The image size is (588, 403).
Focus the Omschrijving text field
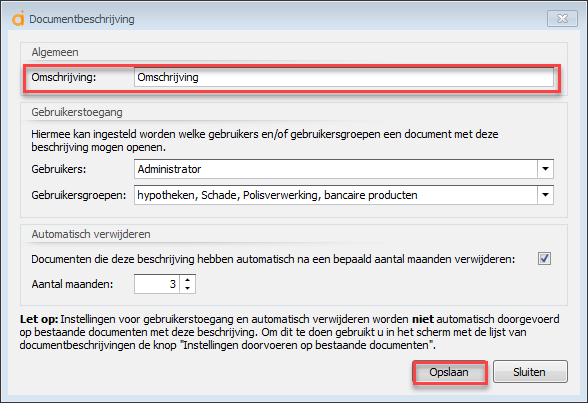point(344,77)
